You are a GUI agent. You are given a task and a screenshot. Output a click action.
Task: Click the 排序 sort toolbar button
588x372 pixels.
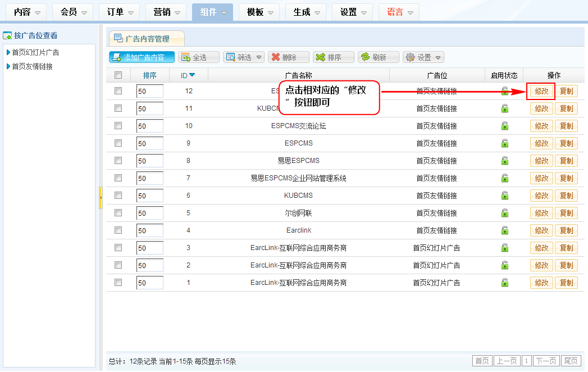tap(334, 57)
